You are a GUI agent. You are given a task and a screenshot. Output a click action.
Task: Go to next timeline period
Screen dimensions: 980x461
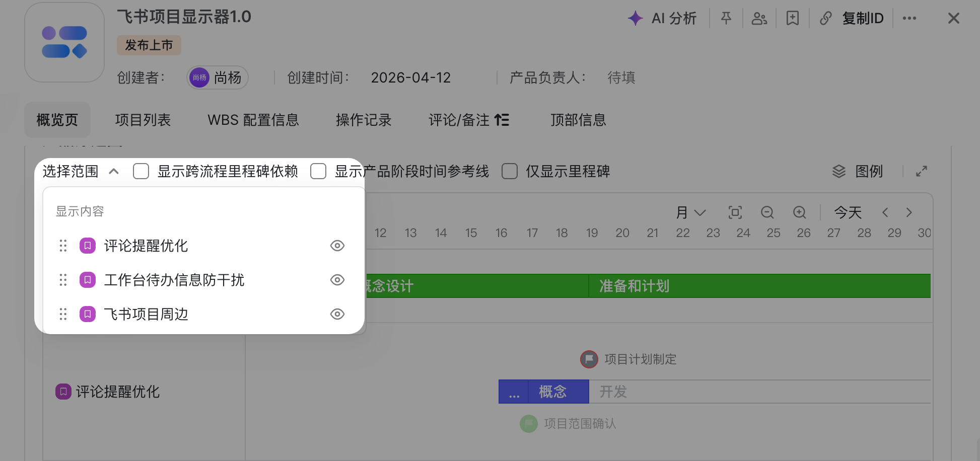(x=909, y=212)
